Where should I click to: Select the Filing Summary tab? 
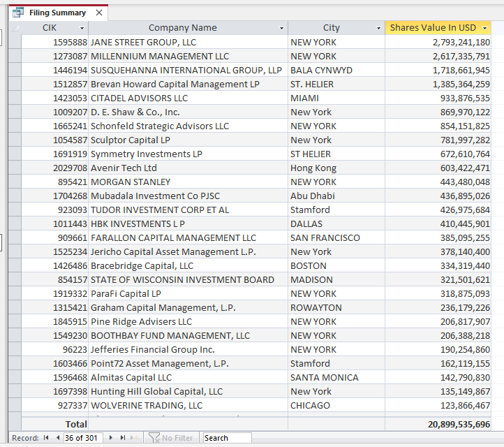point(58,13)
